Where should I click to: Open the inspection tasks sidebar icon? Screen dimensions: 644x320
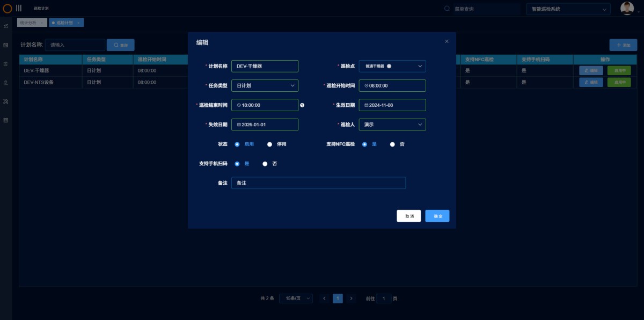tap(6, 64)
